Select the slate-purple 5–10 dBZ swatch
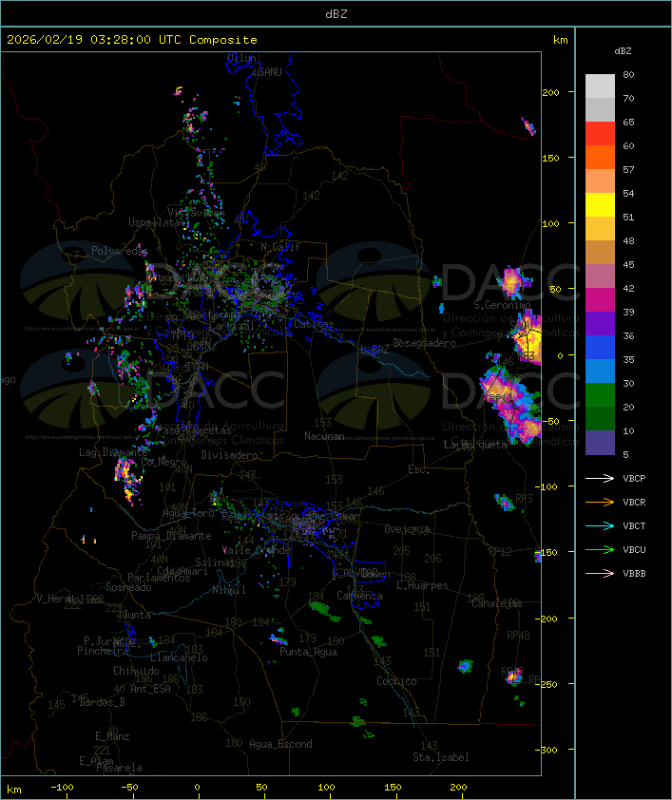Image resolution: width=672 pixels, height=800 pixels. [600, 443]
